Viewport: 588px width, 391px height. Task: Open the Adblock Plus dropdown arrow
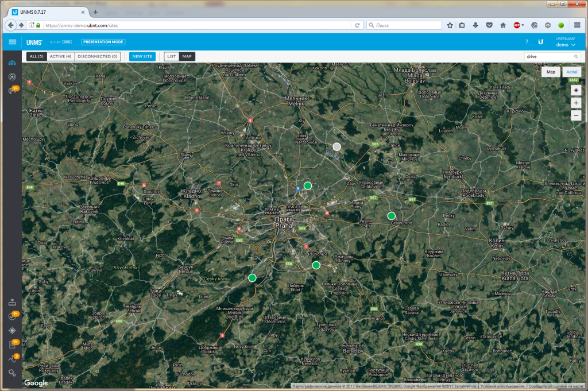523,25
